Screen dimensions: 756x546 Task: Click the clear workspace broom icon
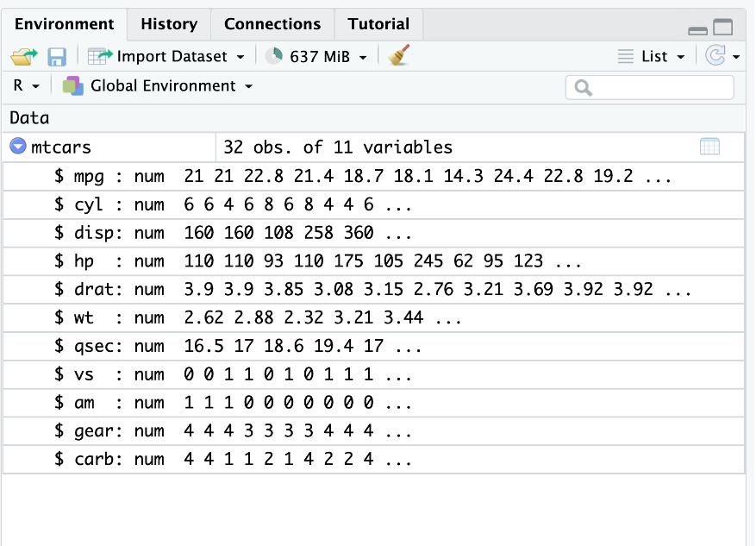tap(397, 56)
